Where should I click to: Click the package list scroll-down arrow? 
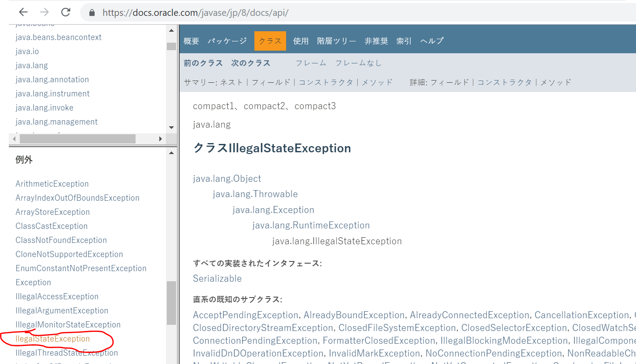[171, 128]
